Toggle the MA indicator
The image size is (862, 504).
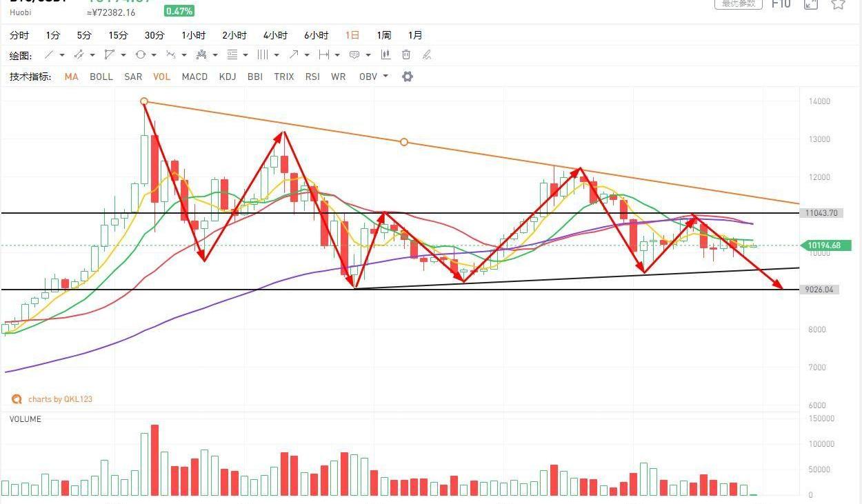(x=71, y=77)
